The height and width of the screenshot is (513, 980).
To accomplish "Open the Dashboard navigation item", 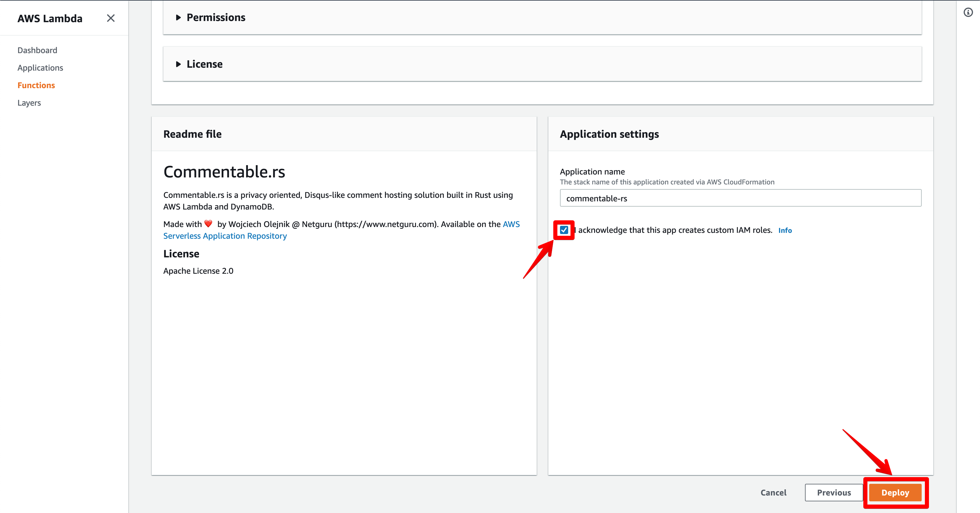I will (37, 50).
